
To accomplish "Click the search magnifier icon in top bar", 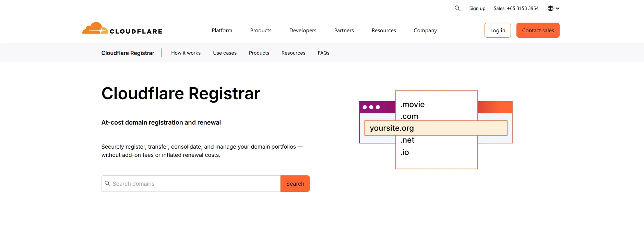I will click(x=457, y=8).
